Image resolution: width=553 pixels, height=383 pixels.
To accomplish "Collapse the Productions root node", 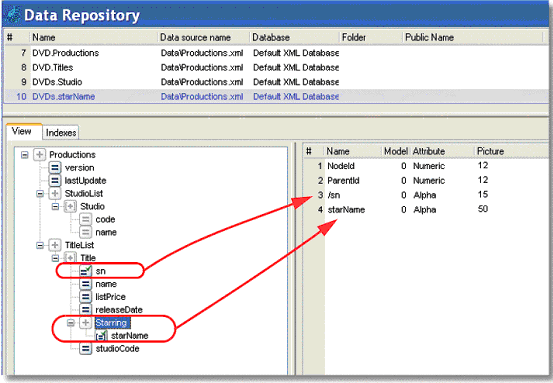I will tap(24, 155).
